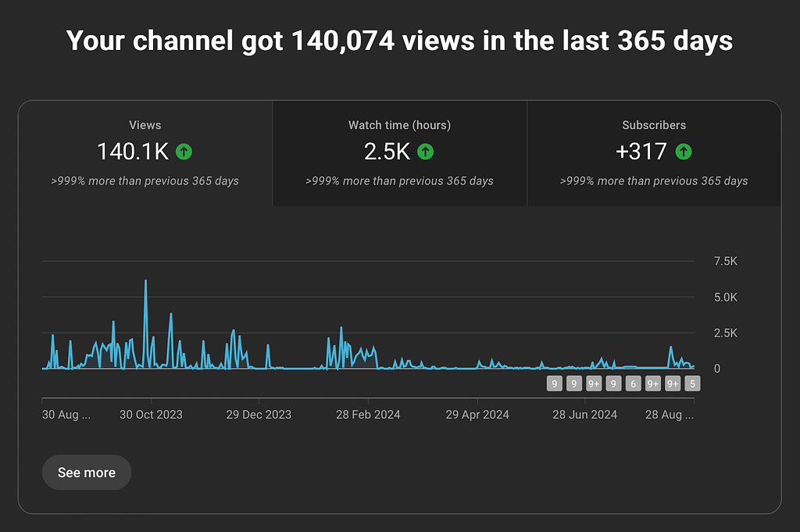This screenshot has width=800, height=532.
Task: Click the '>999% more' text under Views
Action: click(145, 181)
